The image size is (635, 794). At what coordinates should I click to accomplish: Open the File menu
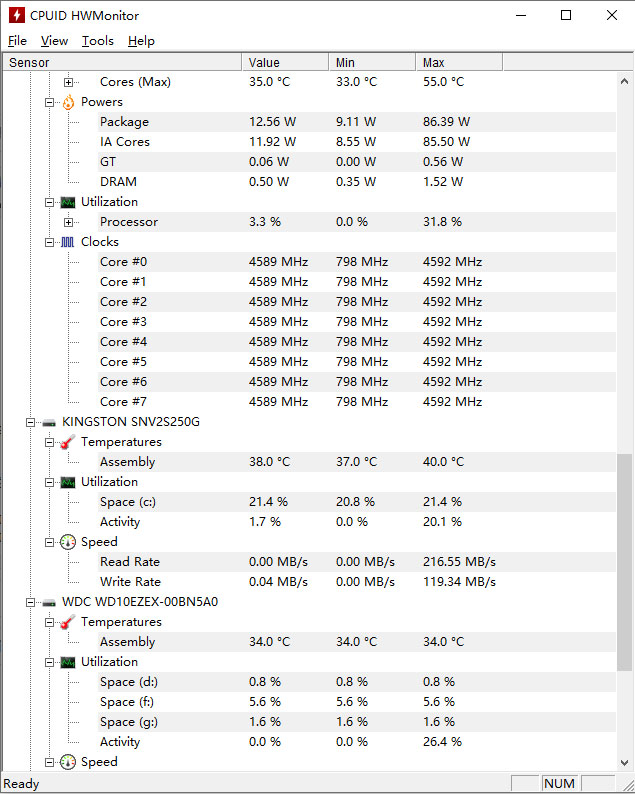(17, 41)
